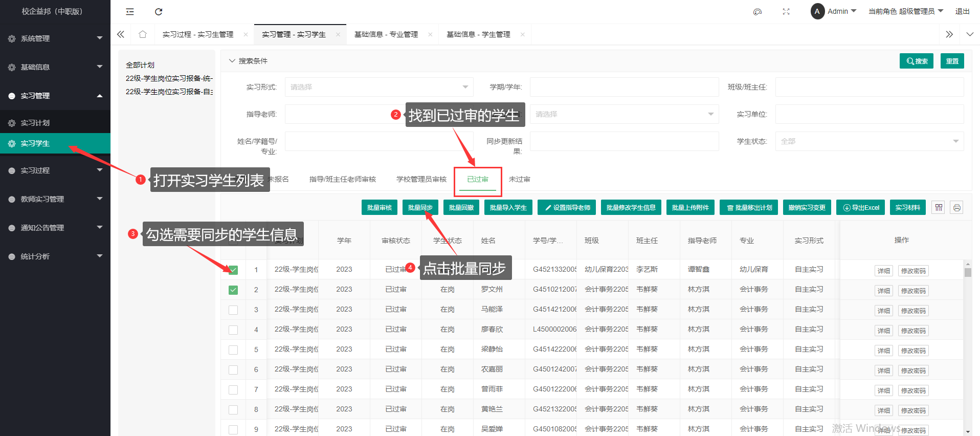Open the 学生状态 dropdown

(869, 141)
